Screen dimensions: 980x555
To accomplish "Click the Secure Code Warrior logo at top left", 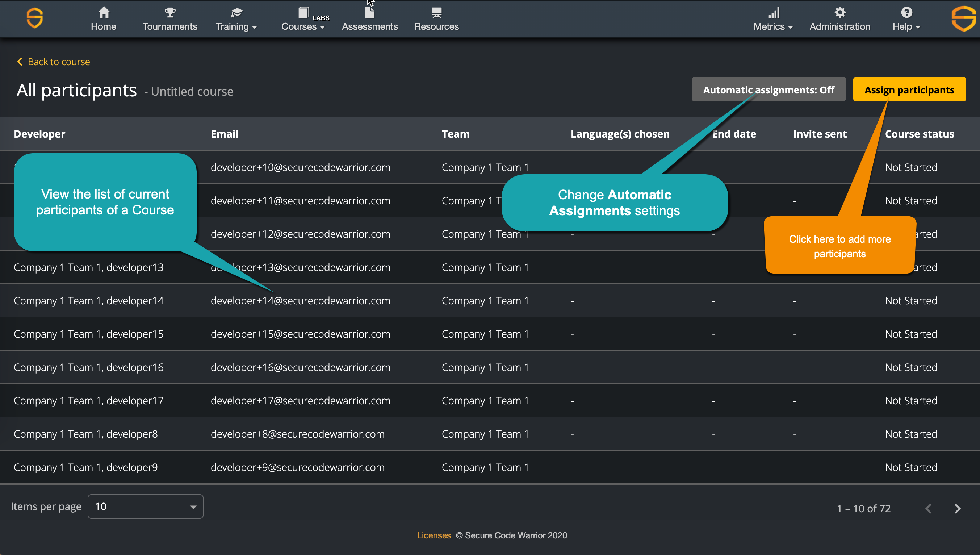I will click(35, 18).
